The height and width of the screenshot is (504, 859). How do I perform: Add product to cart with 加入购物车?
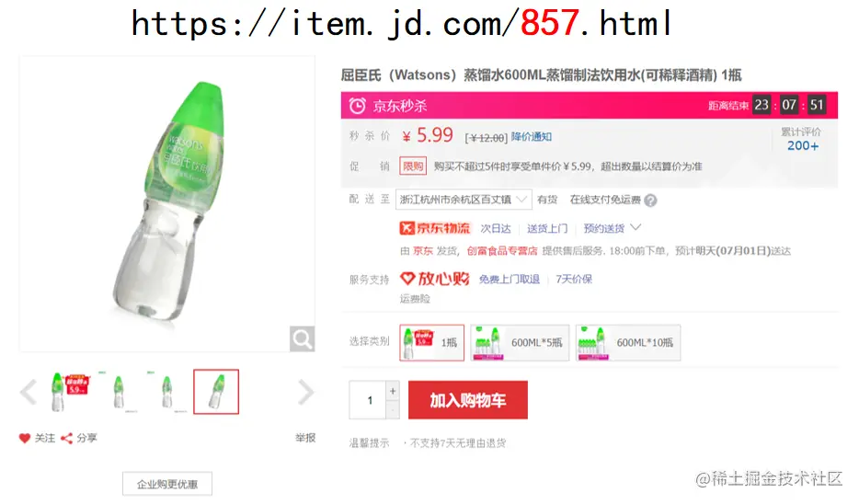coord(468,400)
